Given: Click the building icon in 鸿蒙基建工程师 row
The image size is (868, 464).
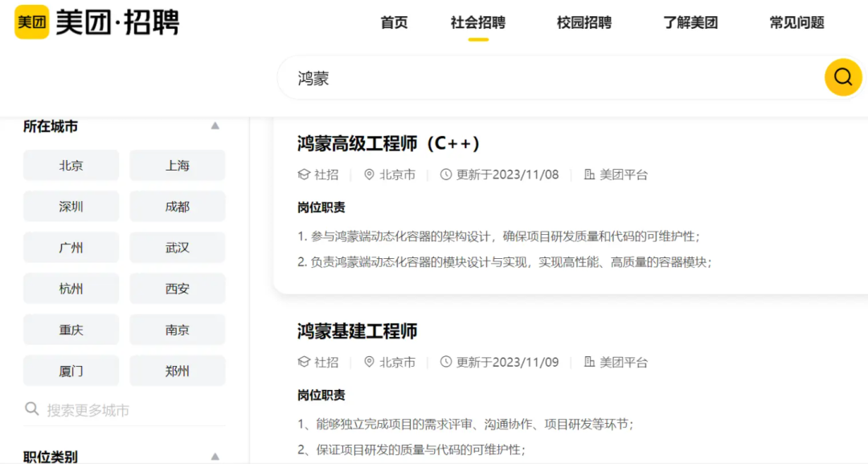Looking at the screenshot, I should (590, 362).
